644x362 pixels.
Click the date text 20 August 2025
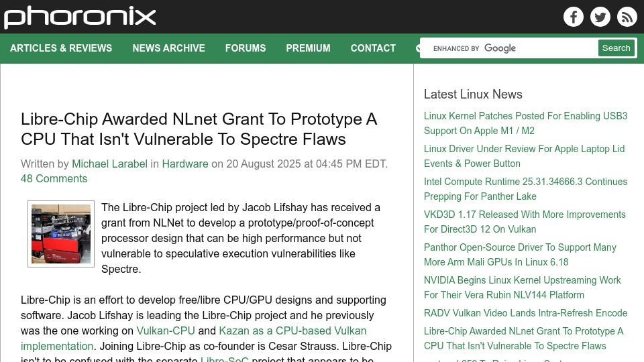click(x=263, y=164)
